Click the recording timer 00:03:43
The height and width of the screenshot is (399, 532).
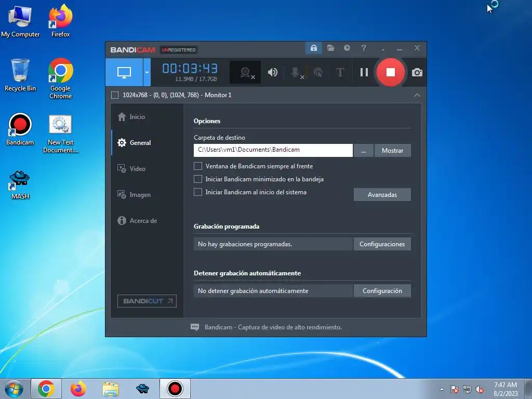coord(190,69)
